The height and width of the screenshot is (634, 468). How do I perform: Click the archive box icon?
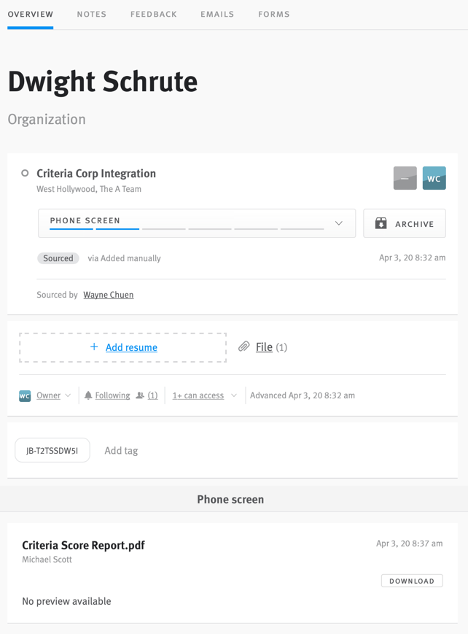pos(381,224)
